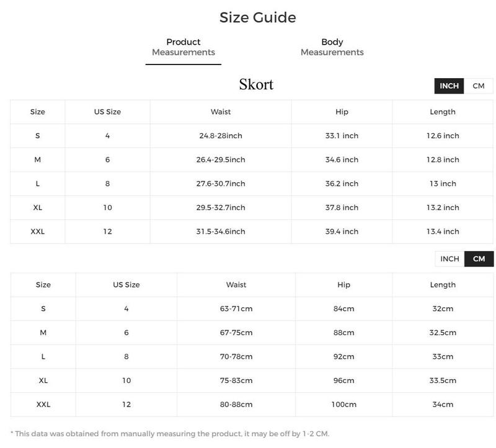Click Waist header in inch table
Image resolution: width=496 pixels, height=448 pixels.
221,112
